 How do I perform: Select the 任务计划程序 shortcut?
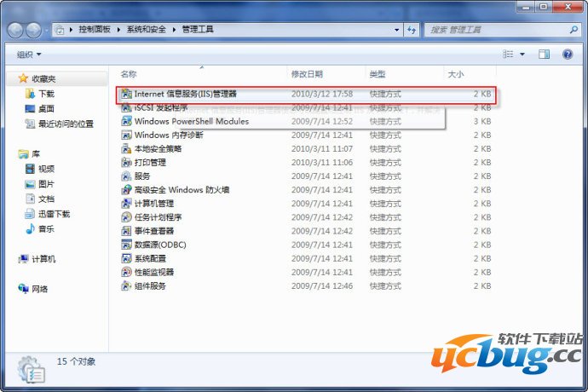(158, 217)
